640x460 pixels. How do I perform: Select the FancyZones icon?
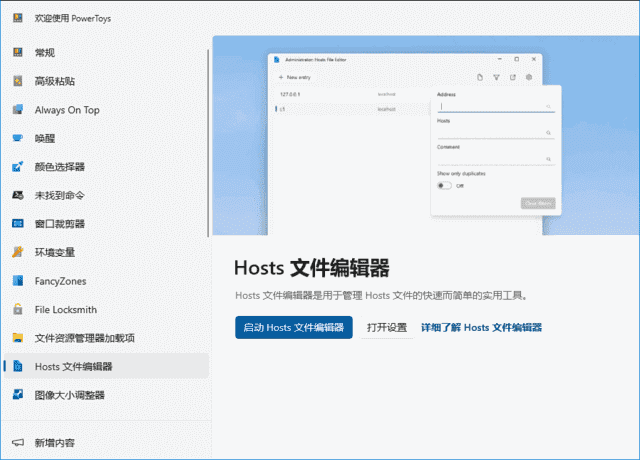17,281
